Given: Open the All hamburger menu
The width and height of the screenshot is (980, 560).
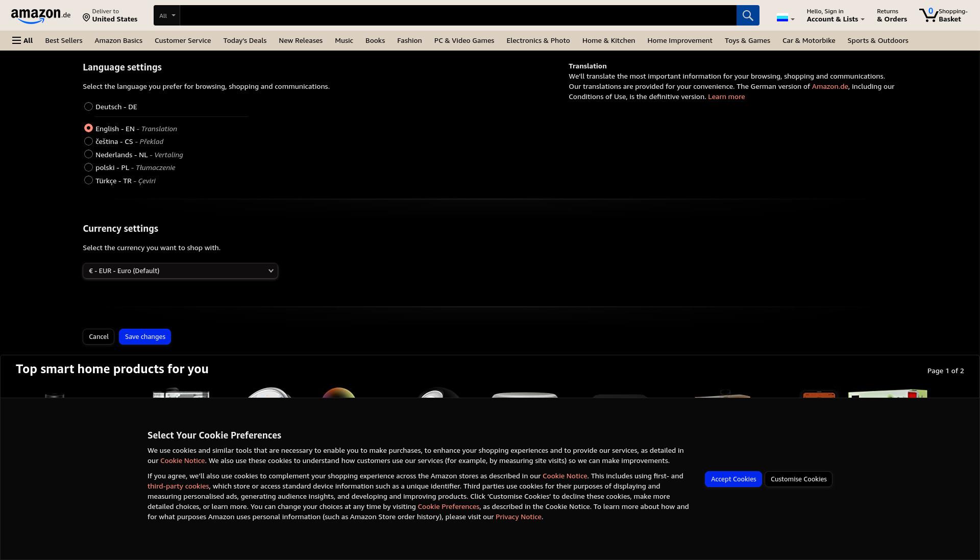Looking at the screenshot, I should click(x=22, y=40).
